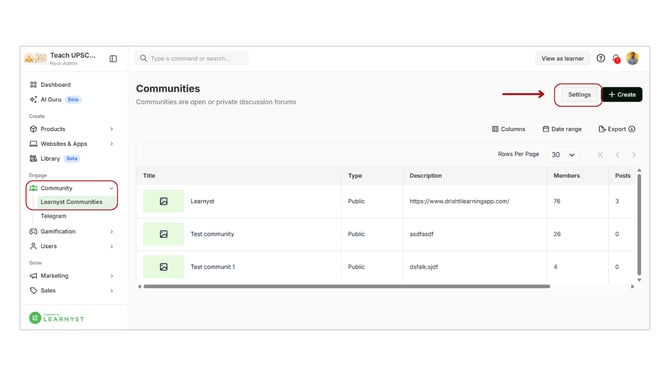The image size is (670, 376).
Task: Click the 'Test communit 1' title text
Action: point(213,267)
